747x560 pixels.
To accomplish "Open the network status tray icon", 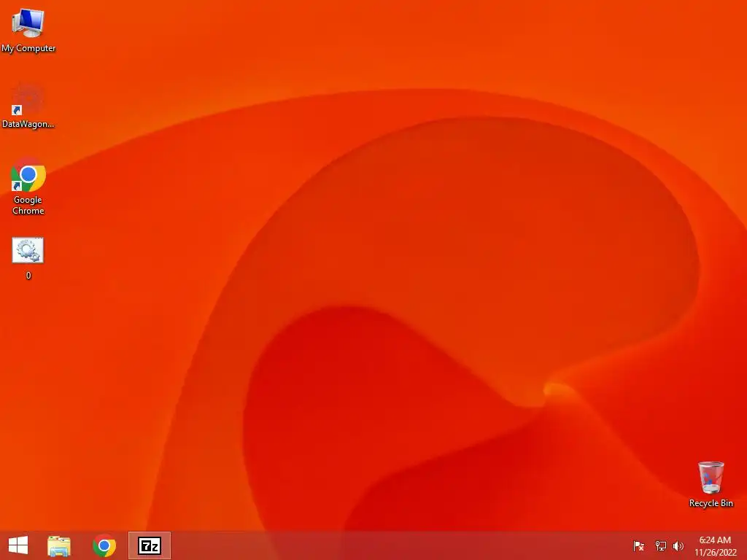I will [660, 545].
